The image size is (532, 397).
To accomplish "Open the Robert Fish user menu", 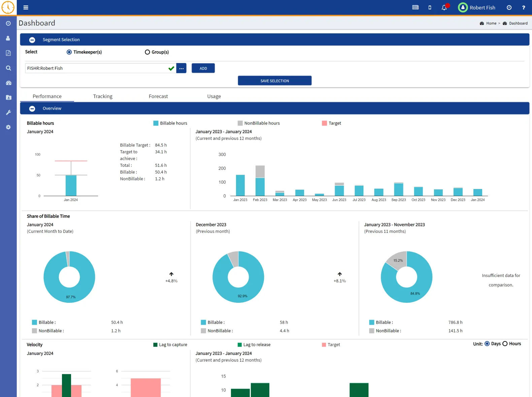I will tap(483, 7).
